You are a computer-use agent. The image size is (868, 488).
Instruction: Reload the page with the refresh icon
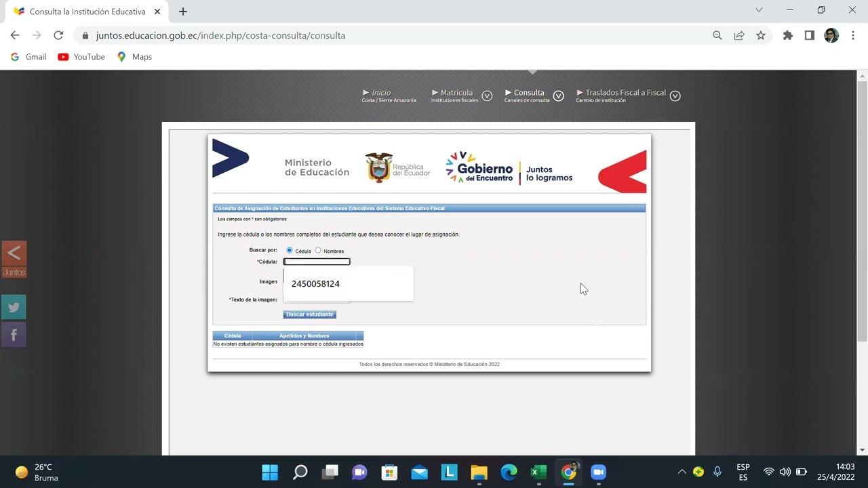[58, 35]
